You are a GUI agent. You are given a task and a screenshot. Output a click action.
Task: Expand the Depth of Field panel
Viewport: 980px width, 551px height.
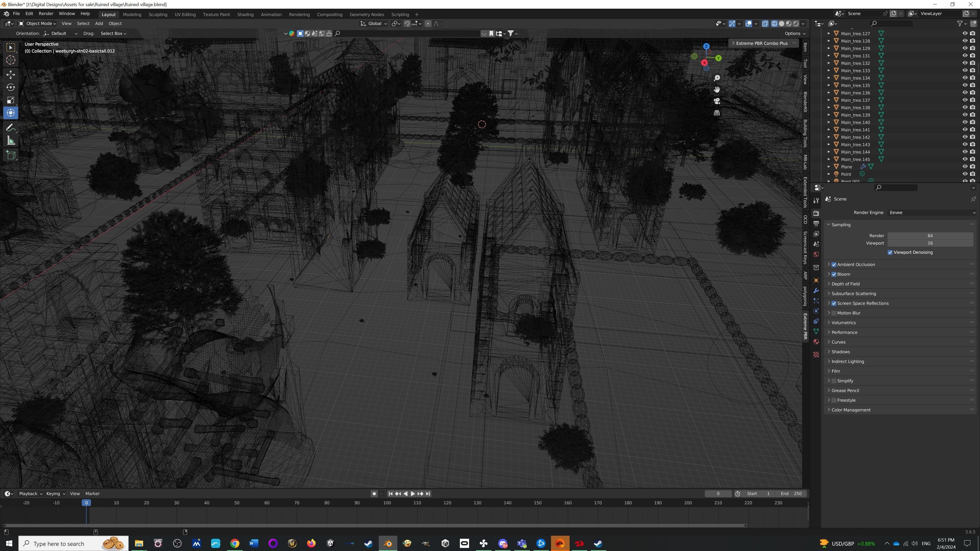(845, 284)
